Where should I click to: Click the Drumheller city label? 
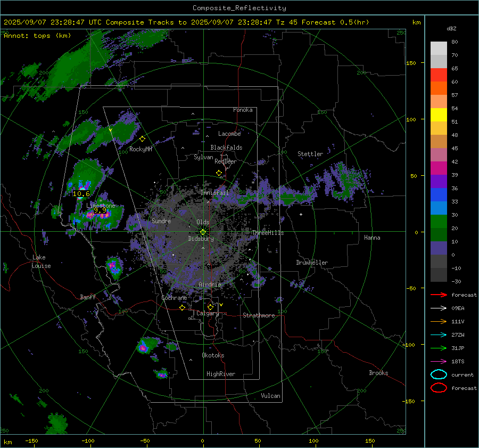pos(312,263)
